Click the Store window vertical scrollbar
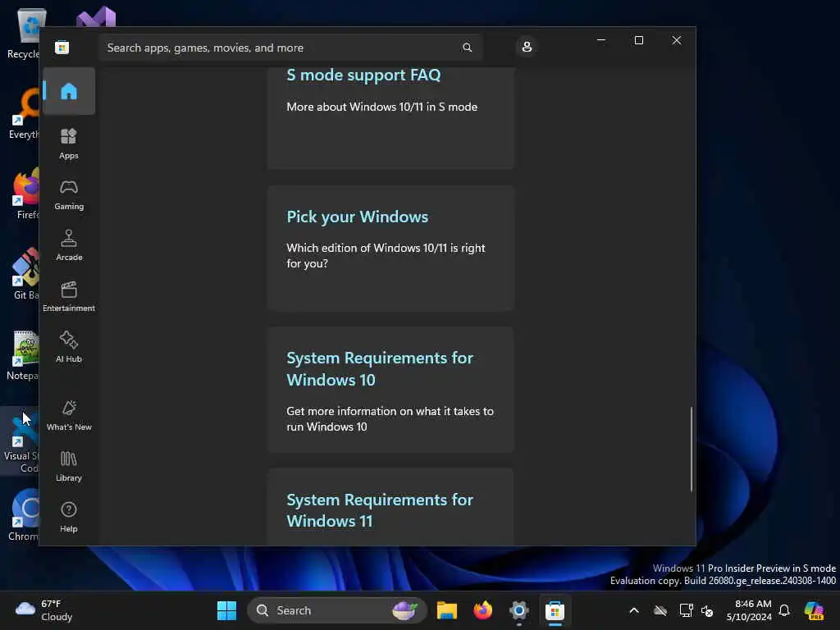Viewport: 840px width, 630px height. point(691,449)
